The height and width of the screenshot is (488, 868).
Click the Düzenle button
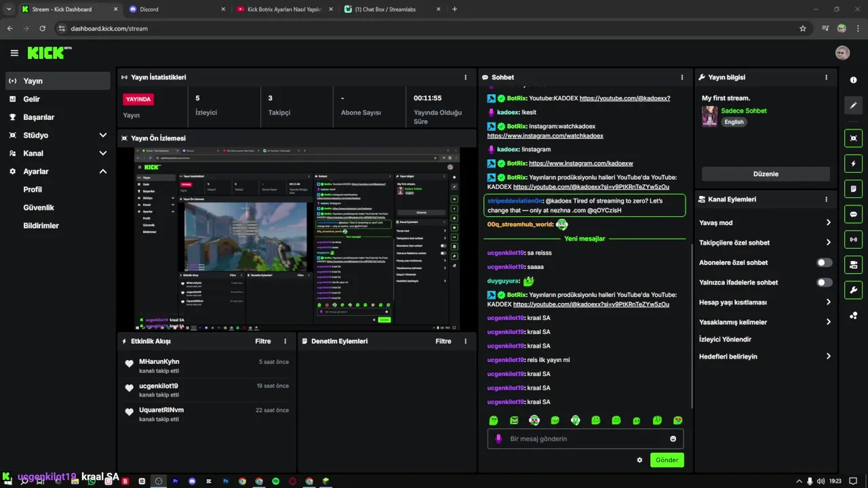(x=766, y=174)
